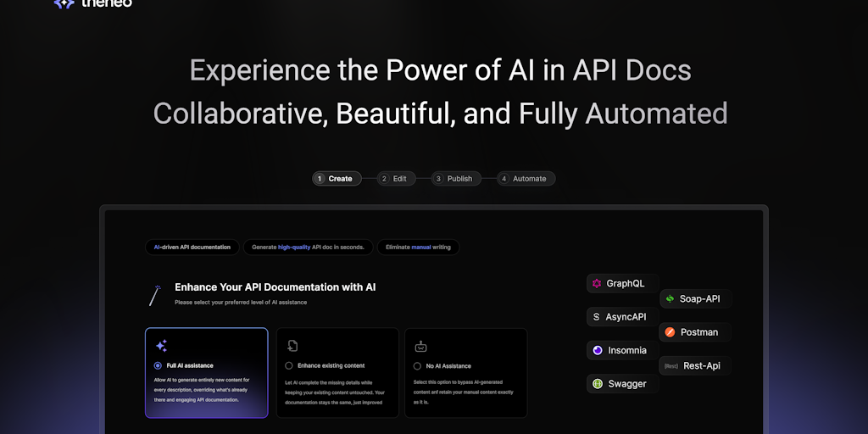Pick the No AI Assistance radio option
The height and width of the screenshot is (434, 868).
point(417,366)
